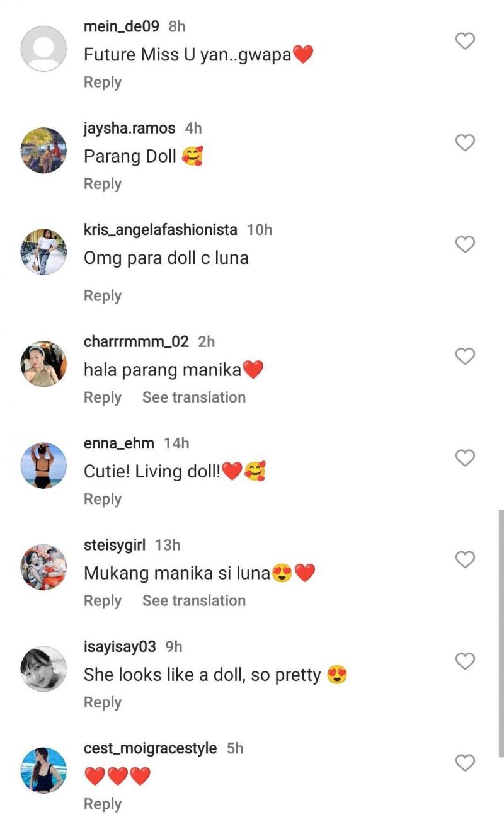Reply to isayisay03's doll comment
Image resolution: width=504 pixels, height=817 pixels.
click(103, 702)
